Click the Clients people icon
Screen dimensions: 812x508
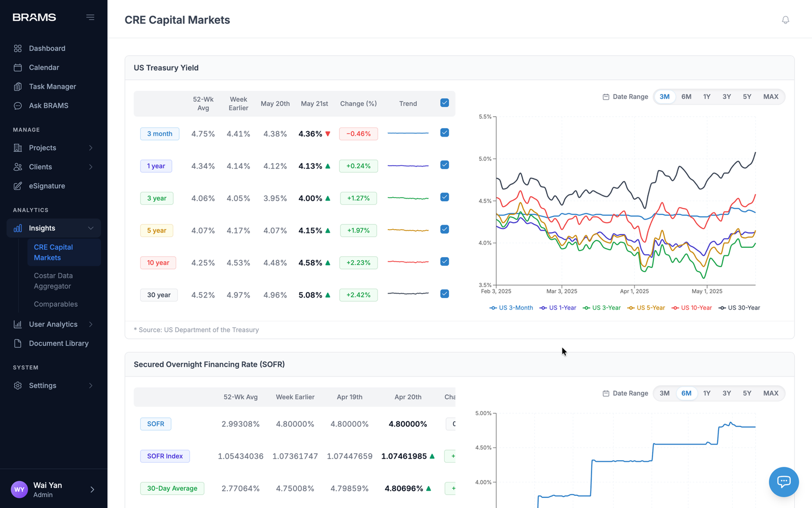[18, 167]
